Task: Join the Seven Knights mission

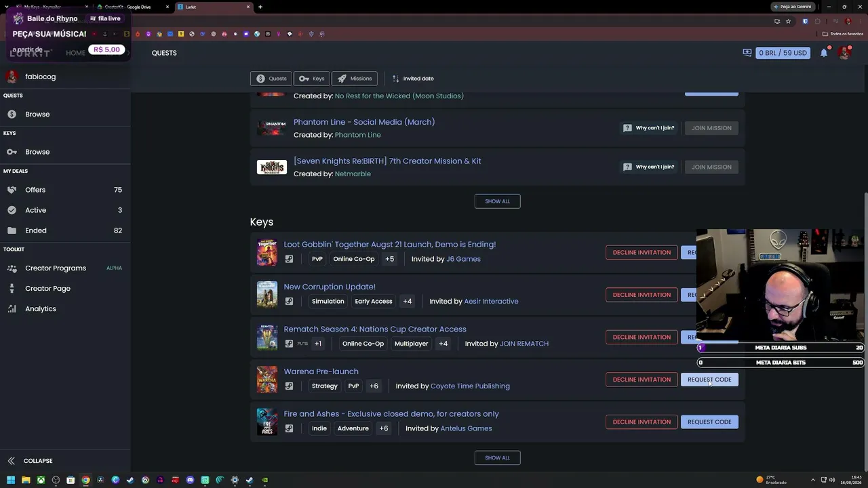Action: tap(711, 167)
